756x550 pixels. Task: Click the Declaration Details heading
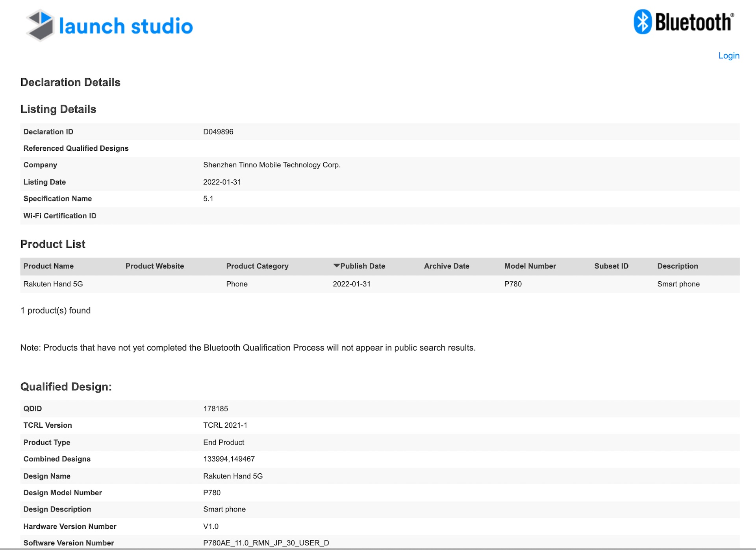point(70,82)
